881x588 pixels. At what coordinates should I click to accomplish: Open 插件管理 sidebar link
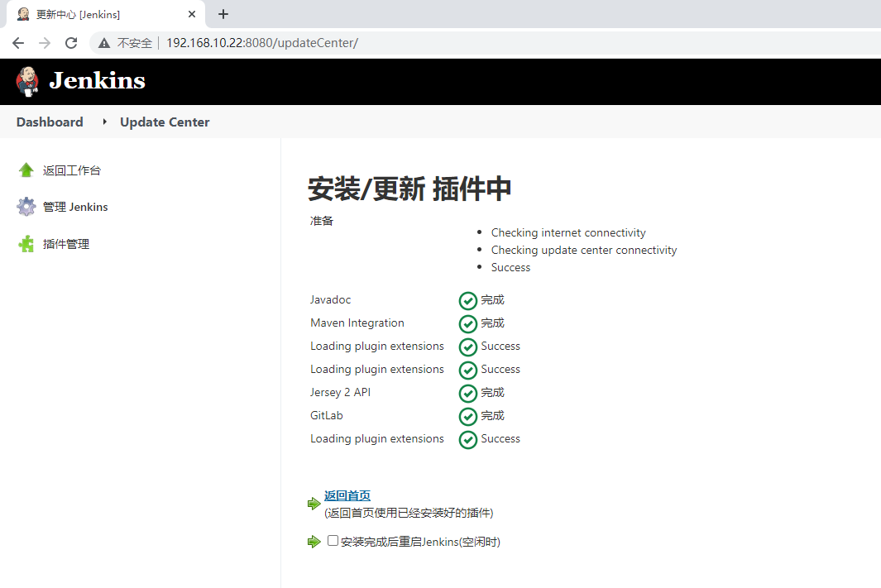pos(66,244)
